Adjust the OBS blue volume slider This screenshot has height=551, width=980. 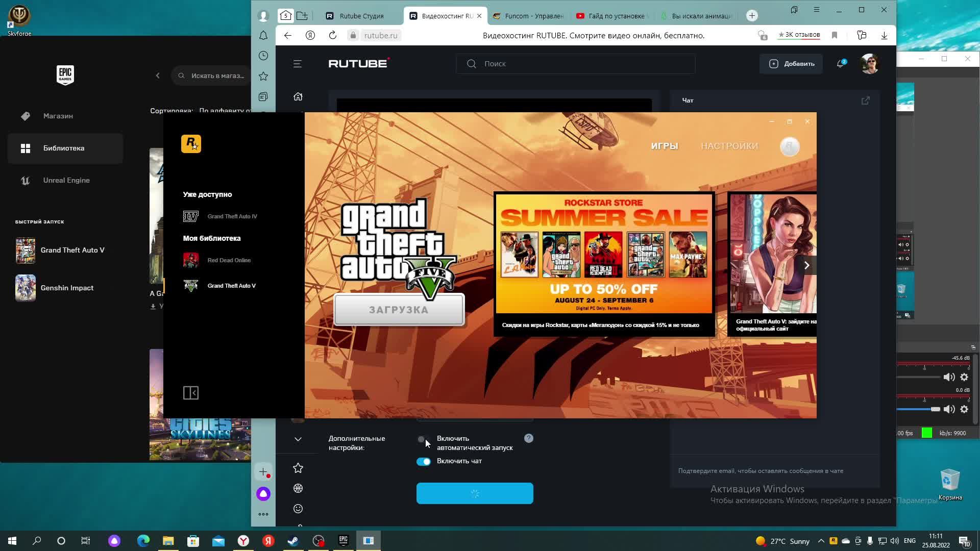pyautogui.click(x=935, y=409)
